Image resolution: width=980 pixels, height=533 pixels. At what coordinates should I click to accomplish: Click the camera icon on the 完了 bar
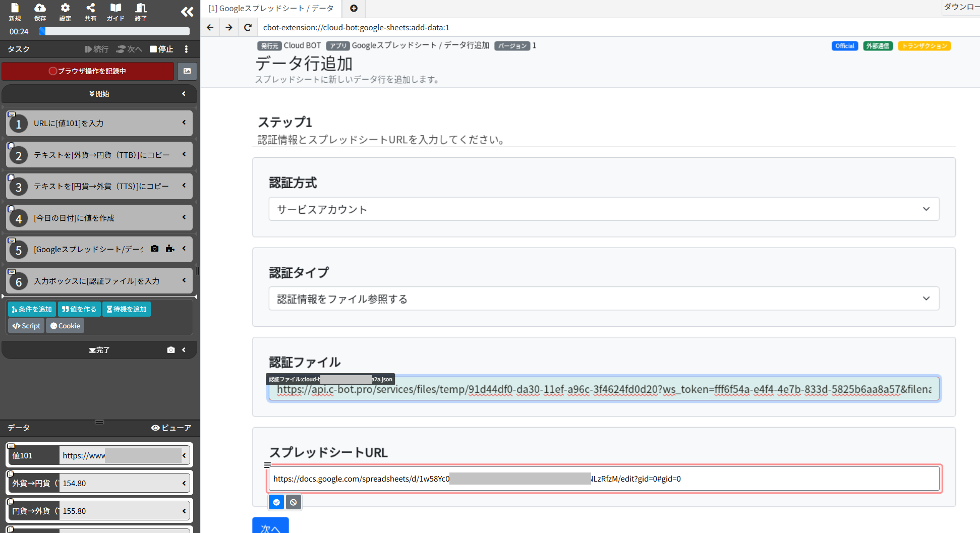tap(170, 349)
